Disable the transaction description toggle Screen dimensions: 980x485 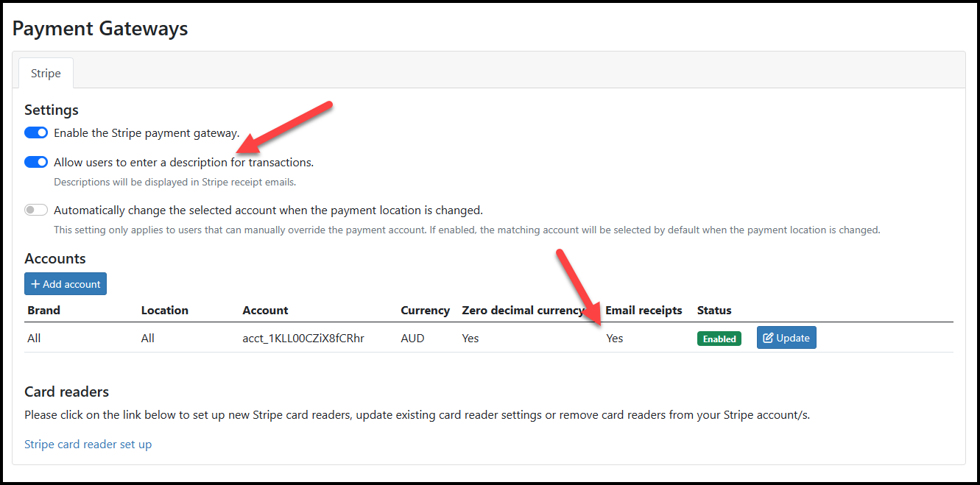click(36, 163)
